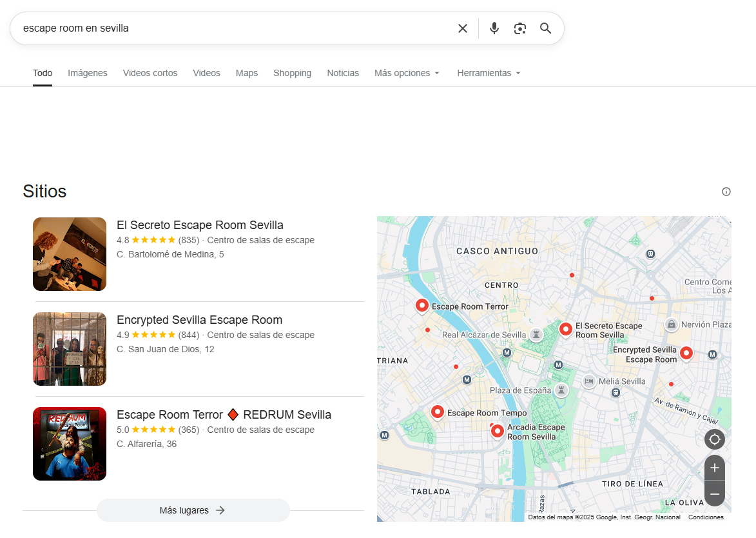The width and height of the screenshot is (756, 538).
Task: Switch to the Todo tab
Action: (x=43, y=73)
